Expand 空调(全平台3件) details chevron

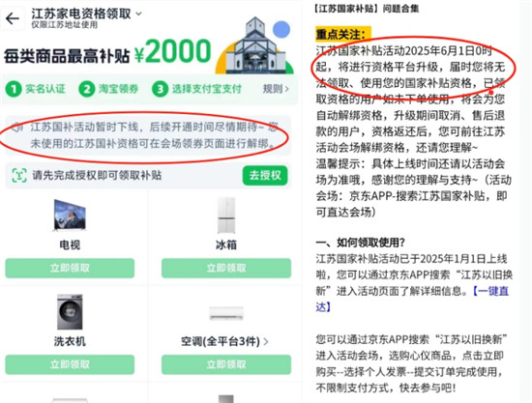(x=266, y=342)
